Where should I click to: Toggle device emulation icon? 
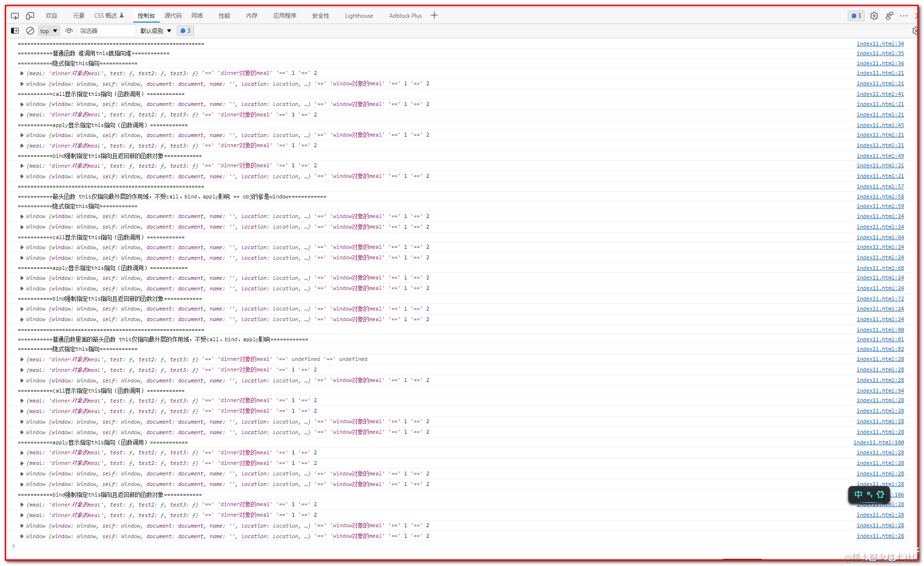(30, 16)
